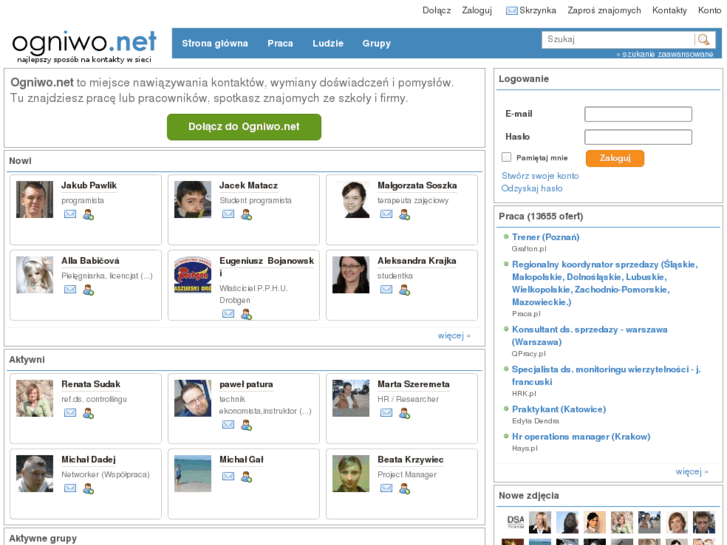Screen dimensions: 727x545
Task: Send a message to Alla Babičová
Action: (70, 289)
